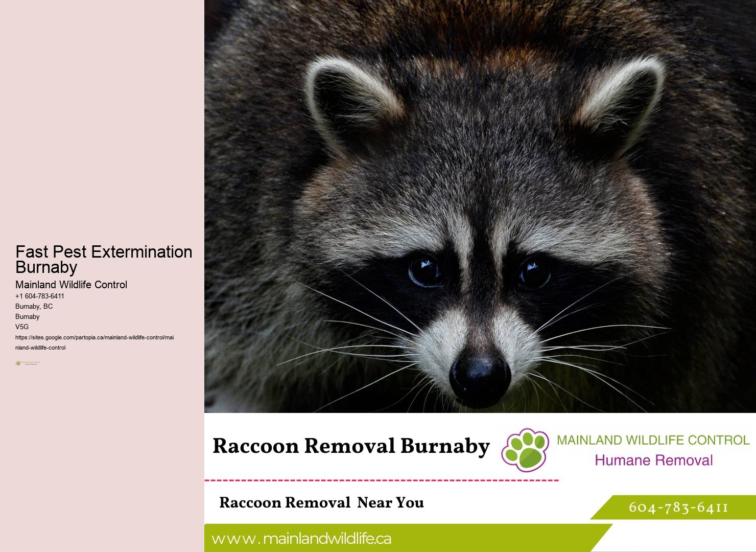Click the tiny Mainland Wildlife logo thumbnail
Screen dimensions: 756x552
pyautogui.click(x=28, y=363)
